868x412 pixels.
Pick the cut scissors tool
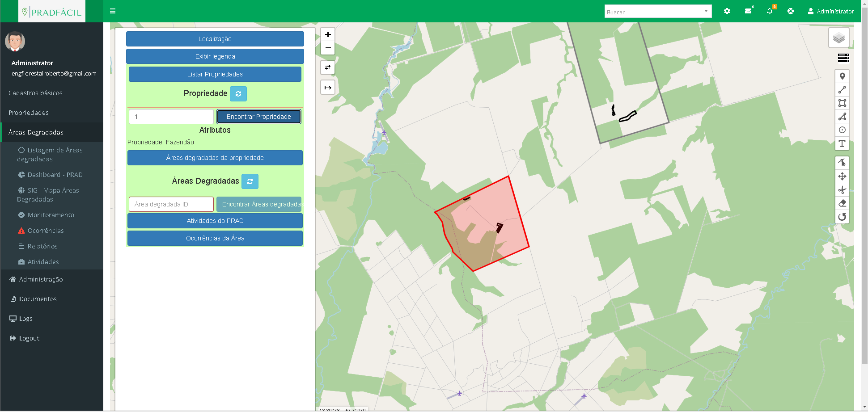click(x=842, y=190)
